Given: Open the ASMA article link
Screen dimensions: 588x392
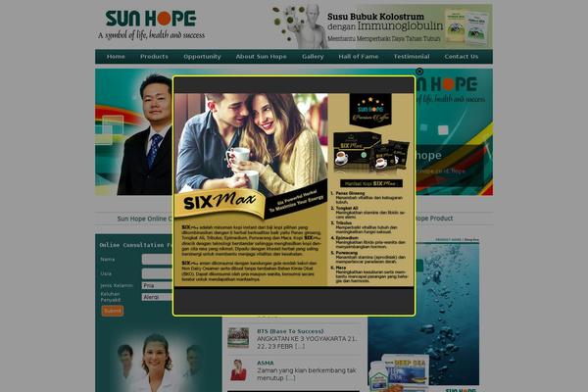Looking at the screenshot, I should pyautogui.click(x=266, y=363).
